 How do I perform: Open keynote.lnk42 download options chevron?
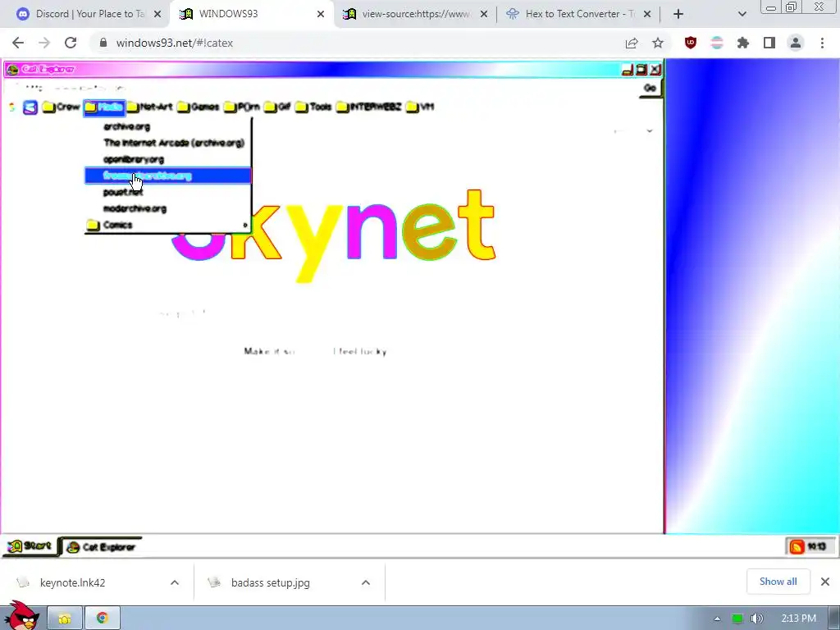[x=175, y=582]
